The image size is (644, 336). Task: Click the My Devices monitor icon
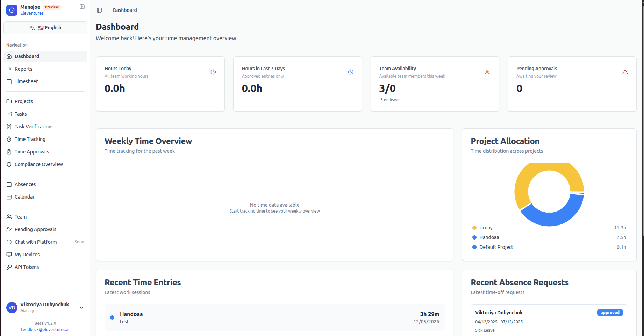click(x=9, y=255)
